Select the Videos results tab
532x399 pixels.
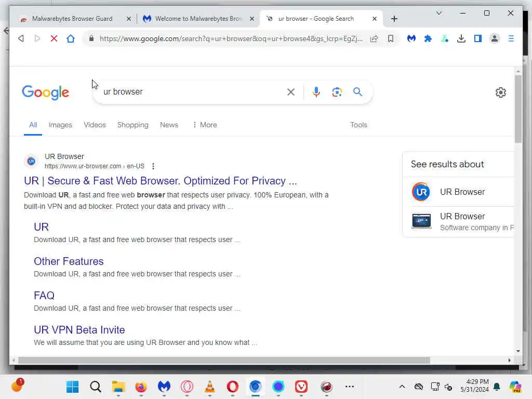[95, 125]
